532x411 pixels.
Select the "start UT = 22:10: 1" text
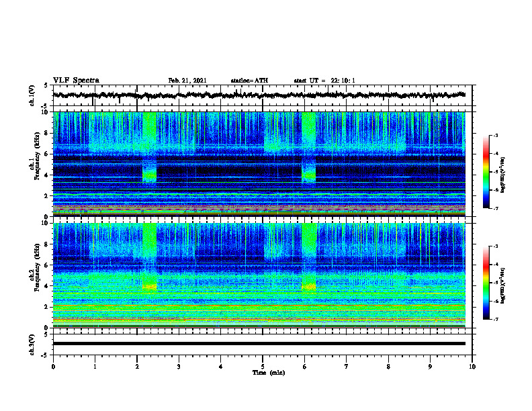(x=324, y=81)
